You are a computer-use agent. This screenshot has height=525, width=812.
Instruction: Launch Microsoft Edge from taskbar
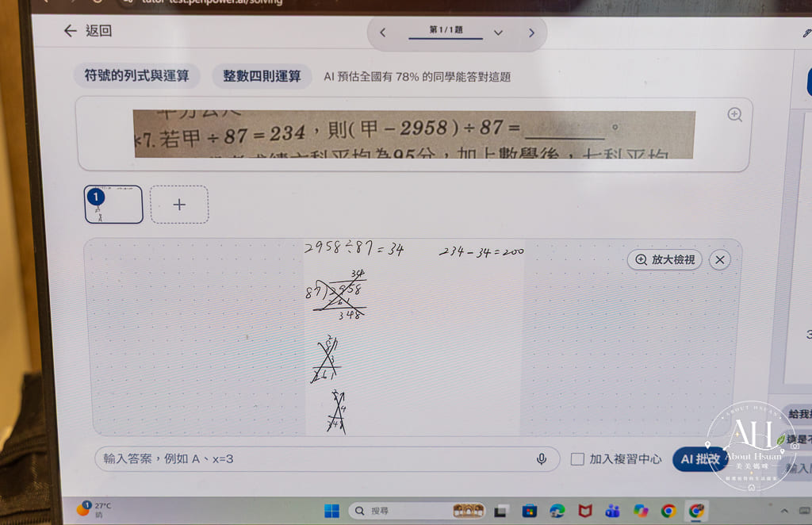pyautogui.click(x=557, y=512)
